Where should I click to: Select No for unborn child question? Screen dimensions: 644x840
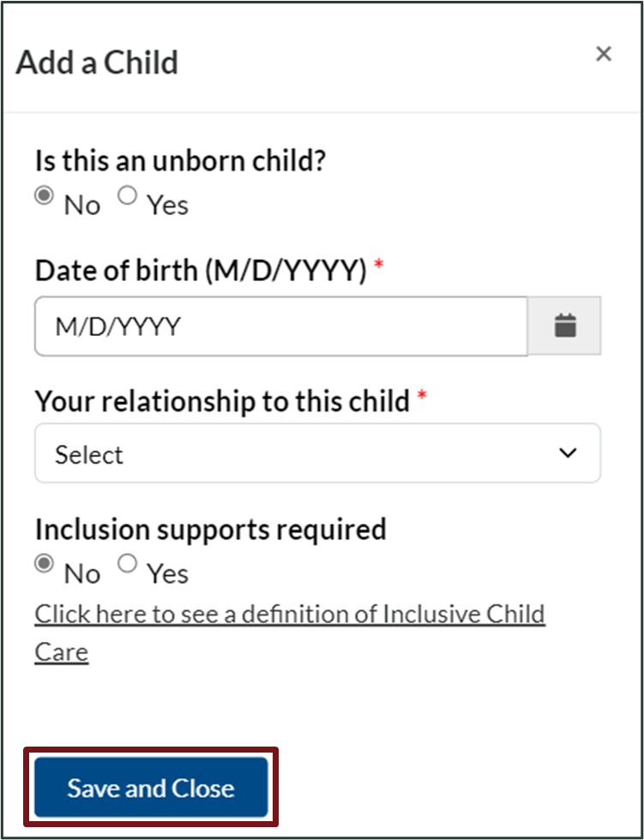[x=43, y=196]
